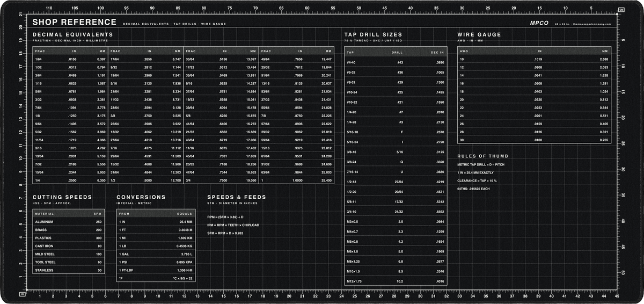The image size is (644, 304).
Task: Select the PLASTICS material row
Action: (68, 237)
